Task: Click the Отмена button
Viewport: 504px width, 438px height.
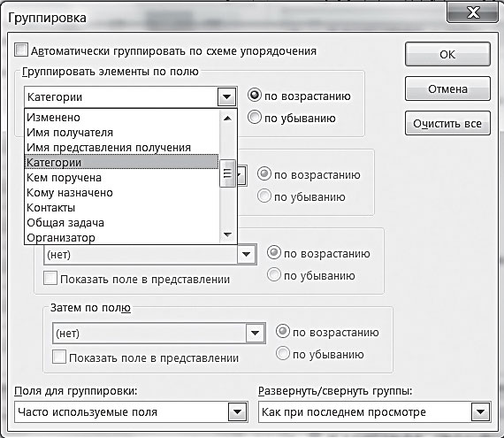Action: (447, 89)
